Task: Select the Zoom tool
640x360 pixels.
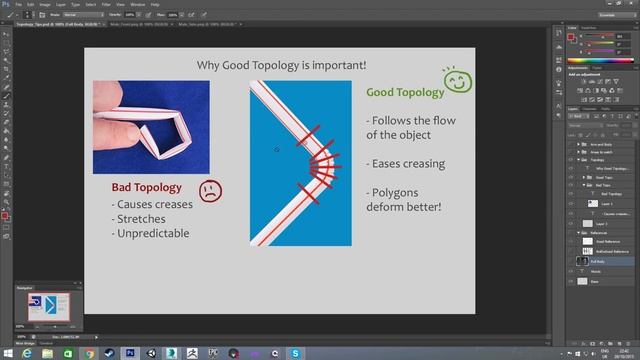Action: [6, 202]
